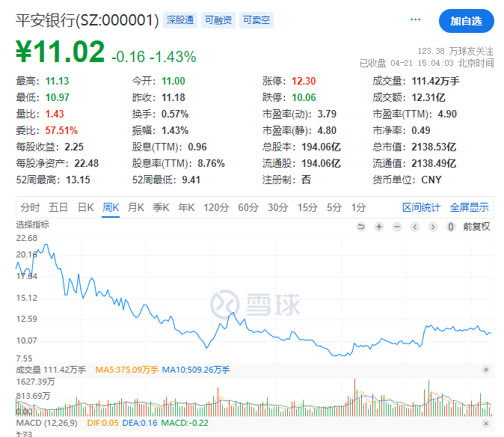Click 流通值 value 2138.49亿
Screen dimensions: 504x437
tap(434, 163)
